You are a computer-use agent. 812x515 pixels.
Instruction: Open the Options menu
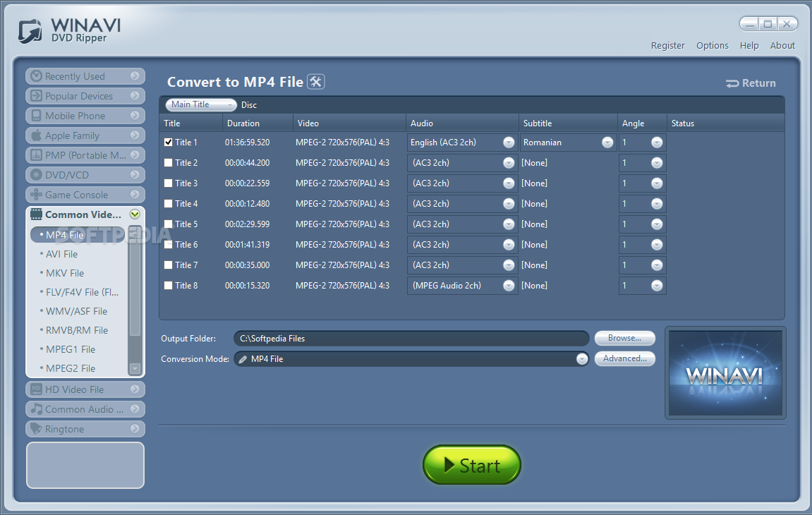click(712, 46)
